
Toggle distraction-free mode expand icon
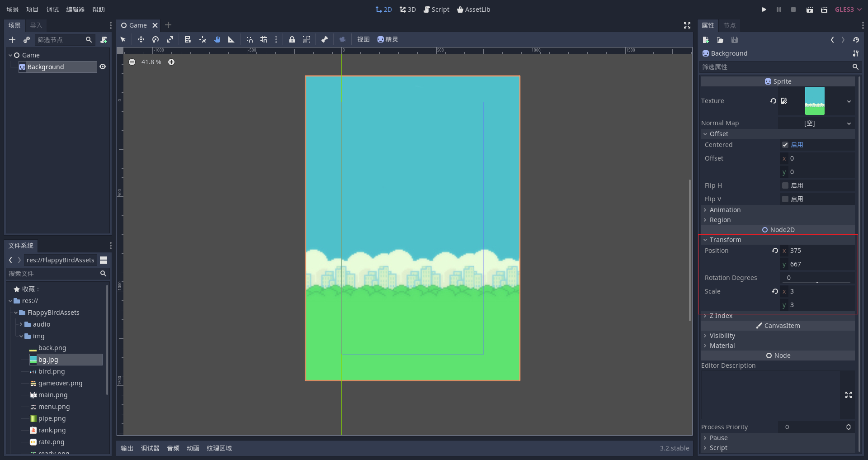[687, 25]
